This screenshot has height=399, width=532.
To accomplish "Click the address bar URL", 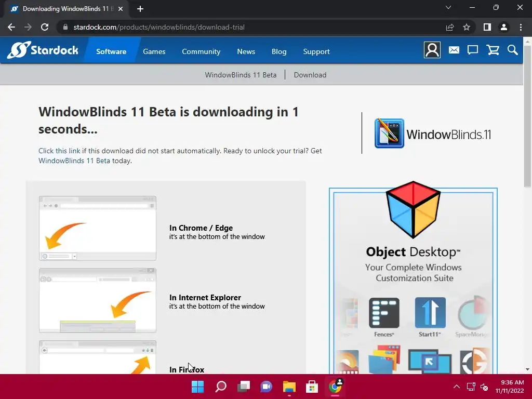I will tap(159, 27).
